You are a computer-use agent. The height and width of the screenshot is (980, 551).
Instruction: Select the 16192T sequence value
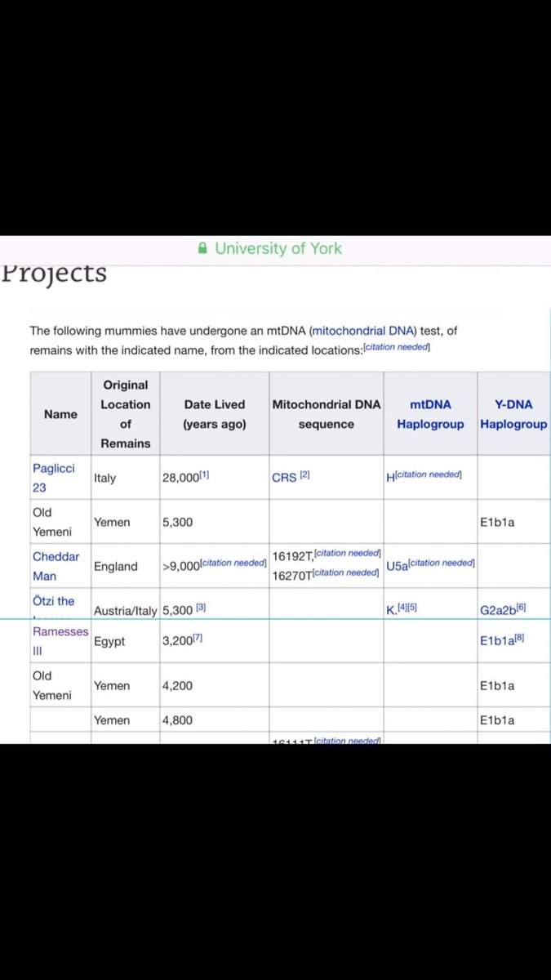tap(293, 556)
